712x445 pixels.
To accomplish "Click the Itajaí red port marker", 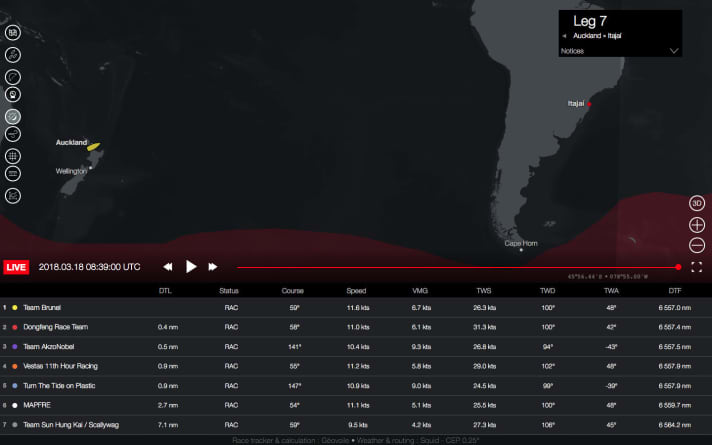I will coord(589,104).
